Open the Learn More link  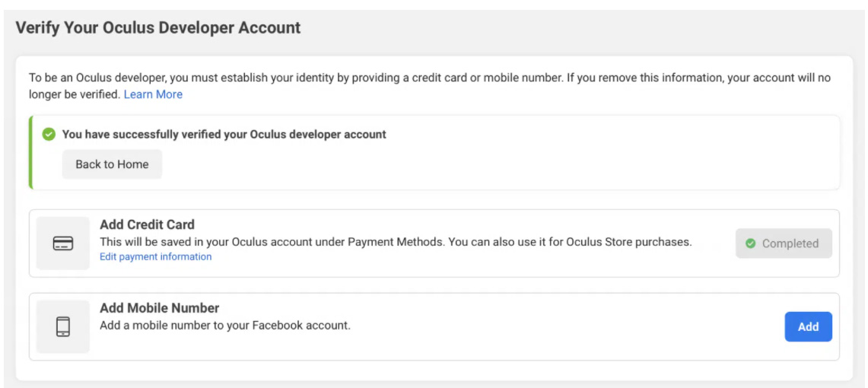pos(153,94)
